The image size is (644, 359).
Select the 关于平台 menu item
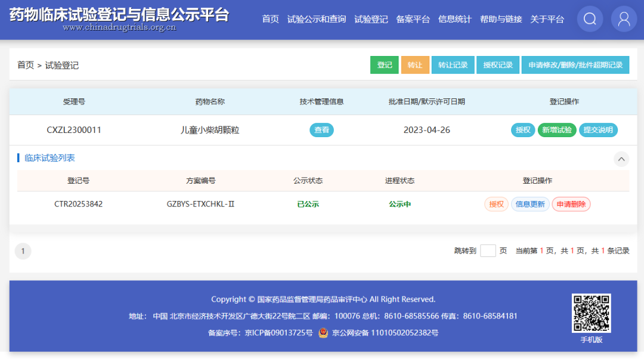coord(548,18)
